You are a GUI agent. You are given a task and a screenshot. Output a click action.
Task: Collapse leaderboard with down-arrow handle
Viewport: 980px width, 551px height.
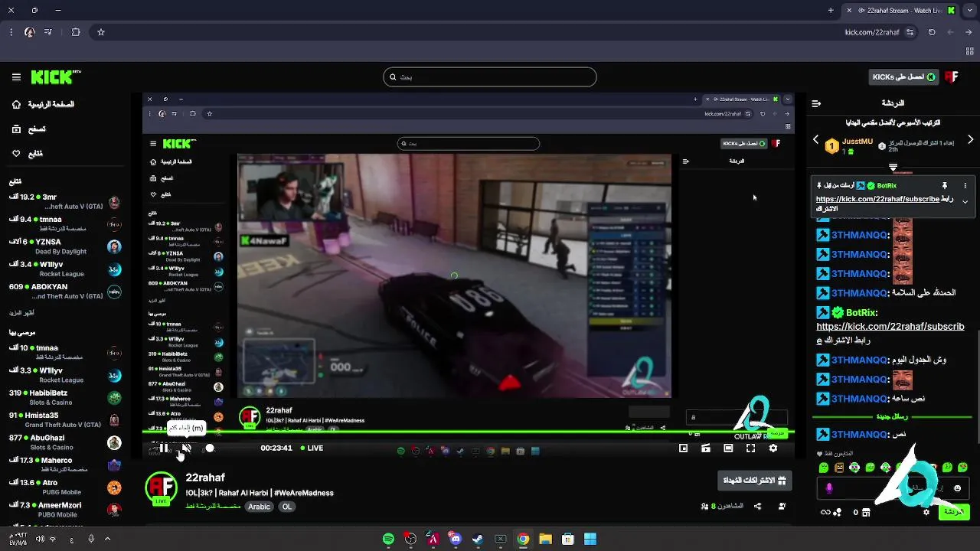[x=893, y=167]
